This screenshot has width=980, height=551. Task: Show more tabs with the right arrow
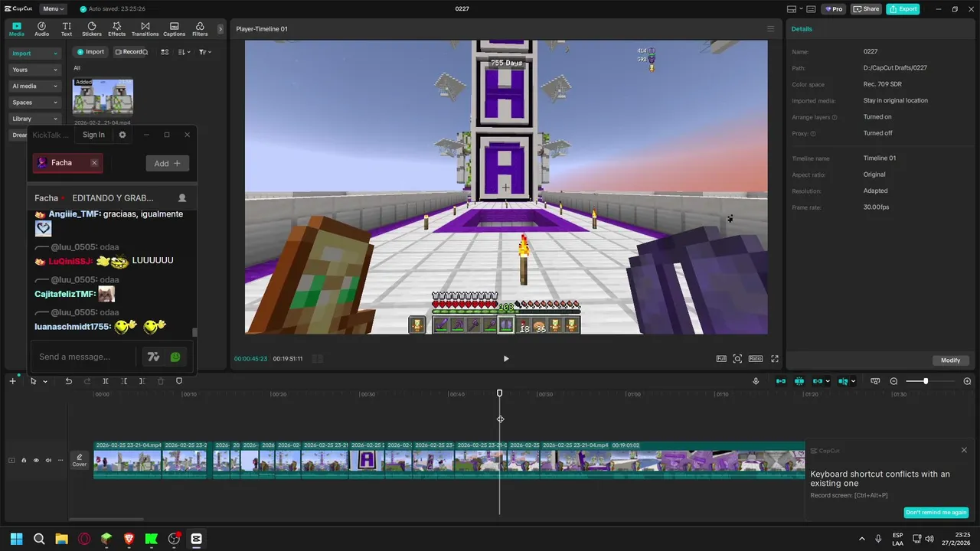[220, 29]
